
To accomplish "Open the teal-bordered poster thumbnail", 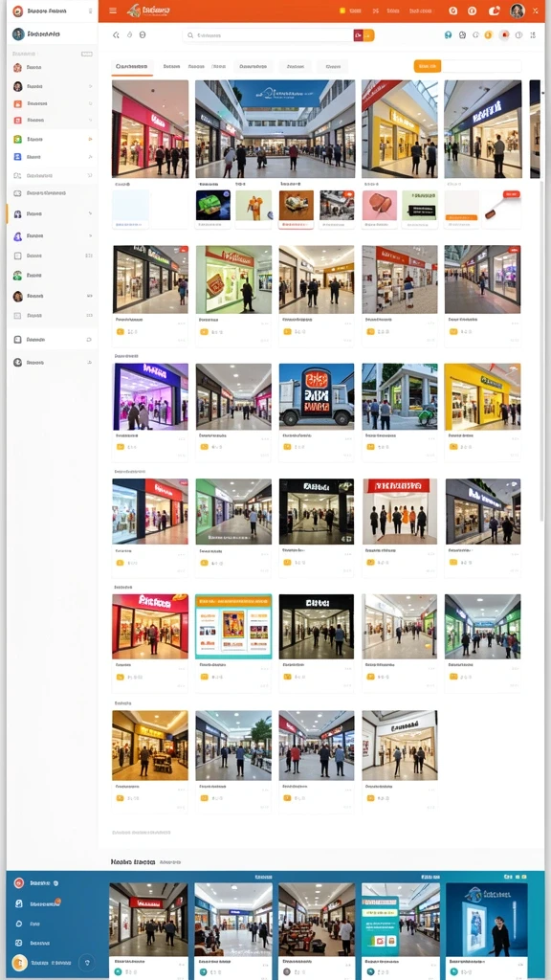I will [233, 626].
